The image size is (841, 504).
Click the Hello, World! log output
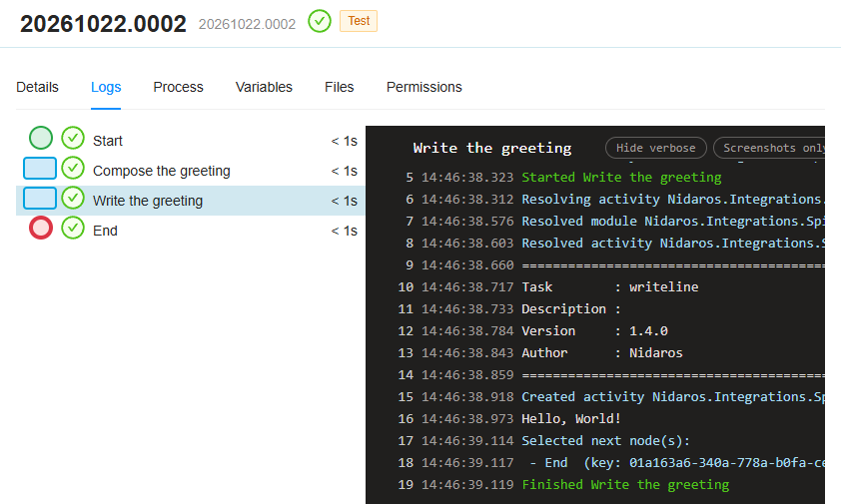[x=571, y=419]
